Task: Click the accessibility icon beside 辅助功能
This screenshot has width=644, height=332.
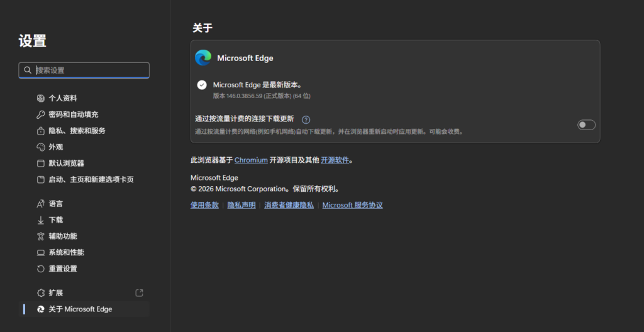Action: click(x=41, y=236)
